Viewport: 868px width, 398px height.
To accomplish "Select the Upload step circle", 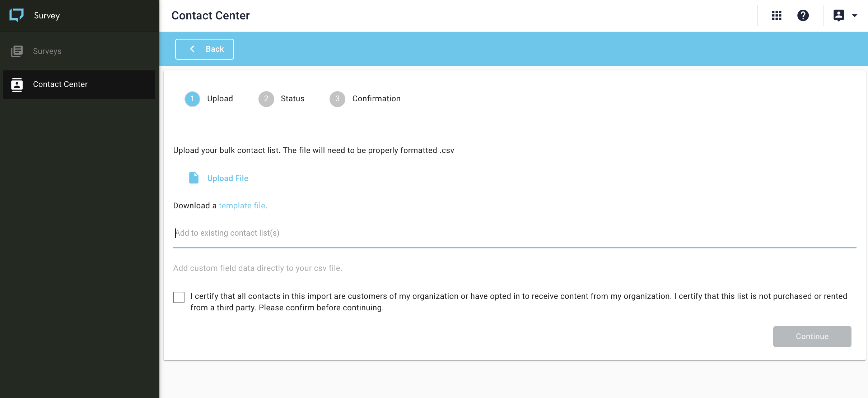I will [x=192, y=99].
